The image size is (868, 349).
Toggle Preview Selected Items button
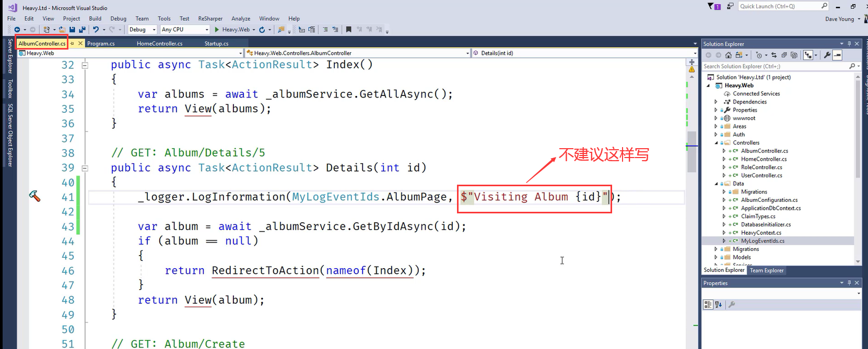[837, 55]
